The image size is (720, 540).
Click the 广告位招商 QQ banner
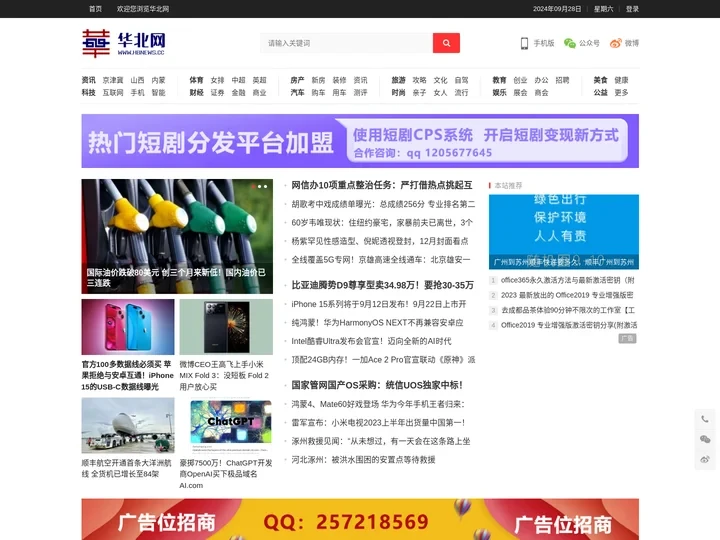[x=360, y=519]
